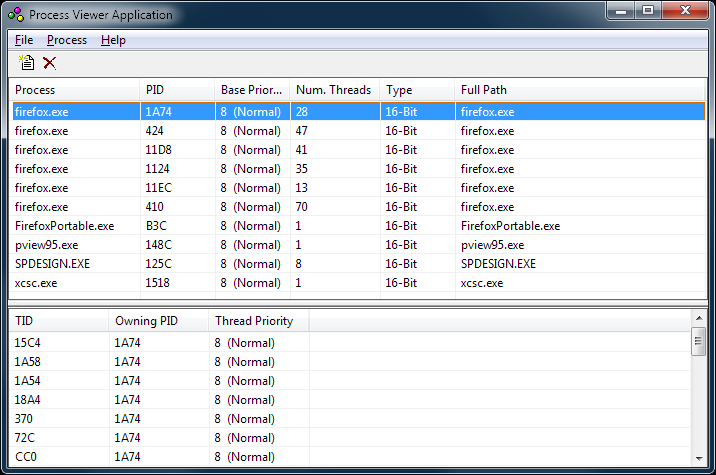716x475 pixels.
Task: Click the Process Viewer application title icon
Action: pyautogui.click(x=16, y=15)
